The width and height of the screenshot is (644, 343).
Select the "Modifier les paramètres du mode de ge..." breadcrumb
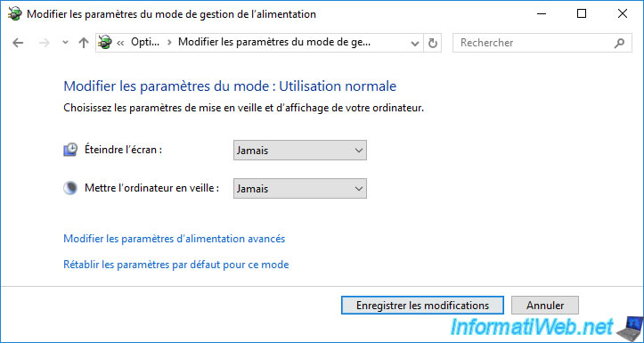[x=274, y=42]
